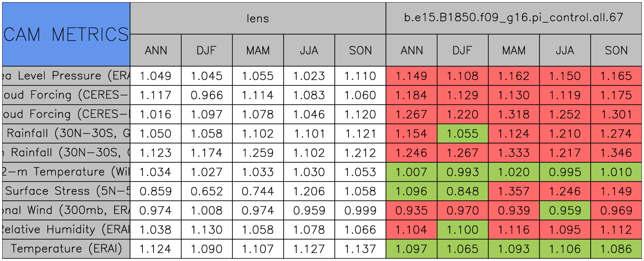The image size is (644, 261).
Task: Click the b.e15.B1850 pi_control column group header
Action: [513, 18]
